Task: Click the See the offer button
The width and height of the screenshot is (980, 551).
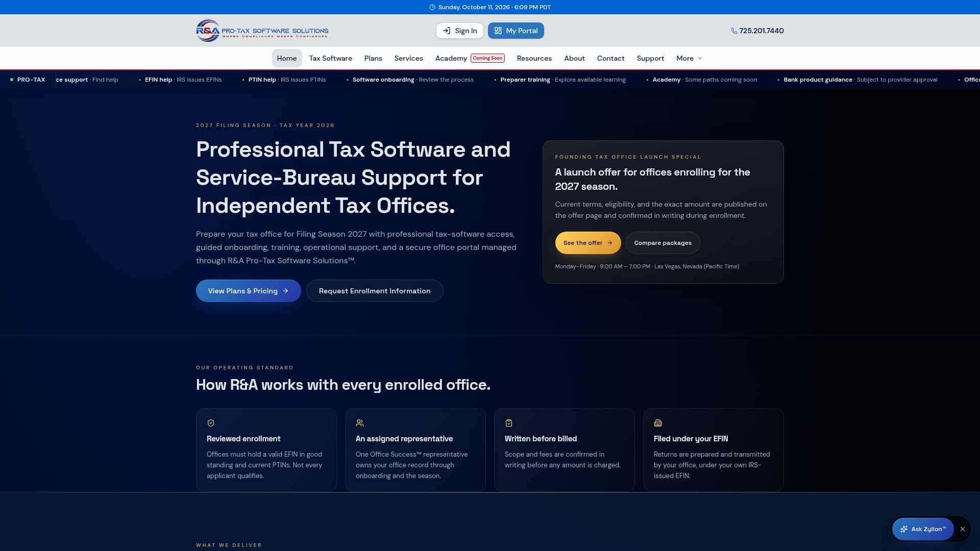Action: (x=588, y=243)
